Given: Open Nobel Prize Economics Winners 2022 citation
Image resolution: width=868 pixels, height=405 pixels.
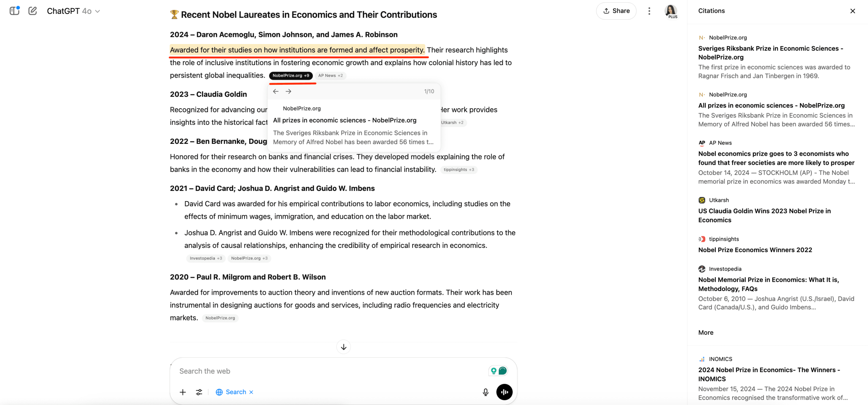Looking at the screenshot, I should pyautogui.click(x=755, y=250).
